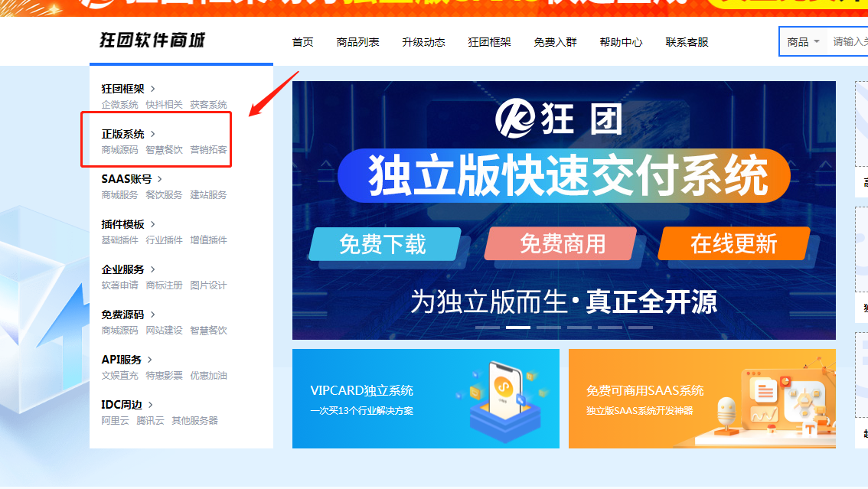Image resolution: width=868 pixels, height=489 pixels.
Task: Expand the 插件模板 category chevron
Action: pyautogui.click(x=153, y=224)
